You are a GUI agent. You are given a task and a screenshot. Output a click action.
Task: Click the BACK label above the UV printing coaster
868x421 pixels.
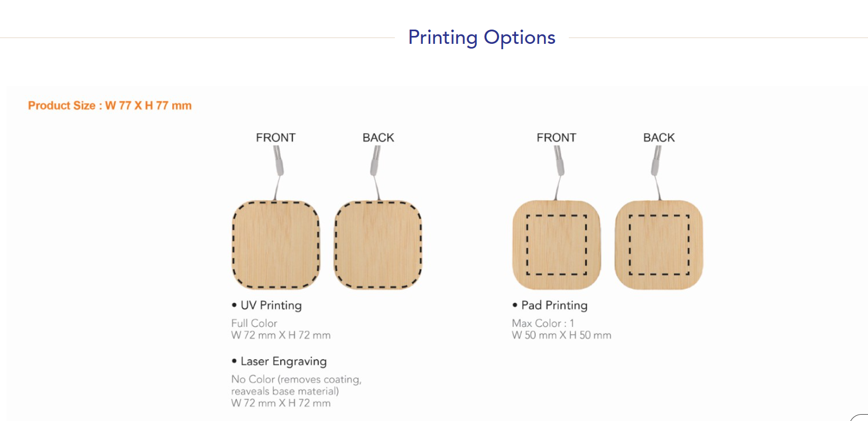click(378, 138)
